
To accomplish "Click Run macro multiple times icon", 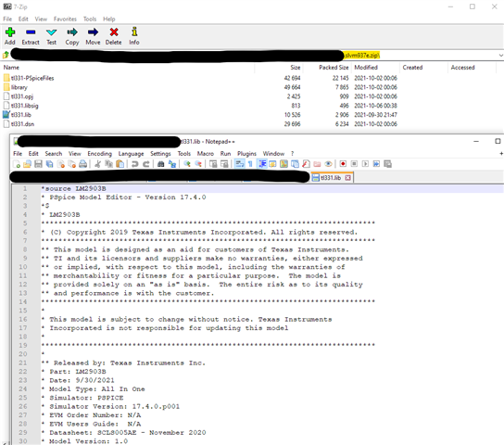I will click(x=376, y=164).
